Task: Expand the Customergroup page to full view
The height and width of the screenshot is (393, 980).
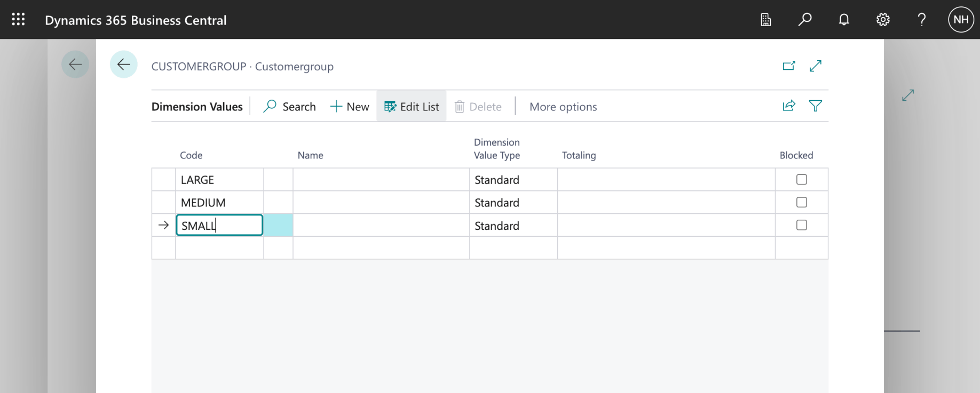Action: tap(816, 66)
